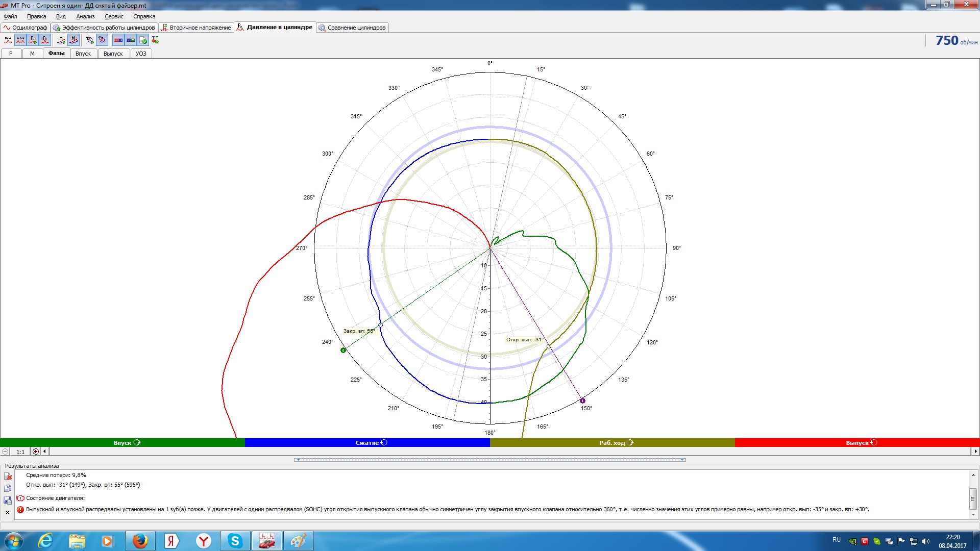This screenshot has height=551, width=980.
Task: Click the horizontal scrollbar right arrow
Action: (x=975, y=452)
